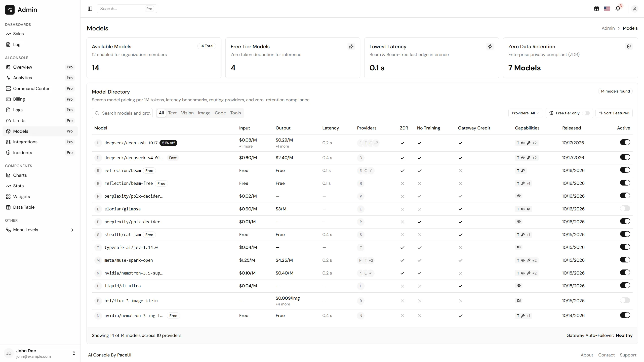The image size is (644, 362).
Task: Disable the meta/muse-spark-open active switch
Action: (x=625, y=260)
